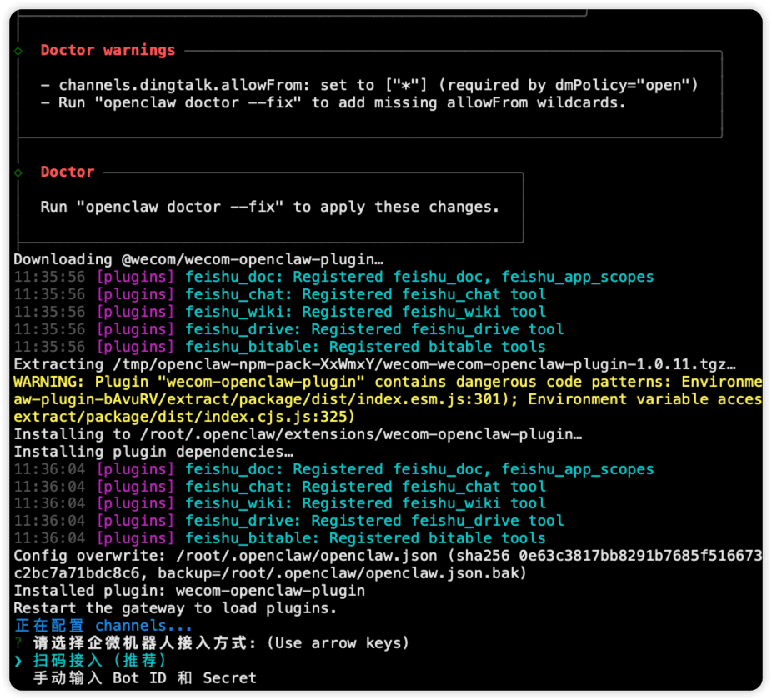Screen dimensions: 772x700
Task: Click the blue '正在配置 channels...' line
Action: coord(103,626)
